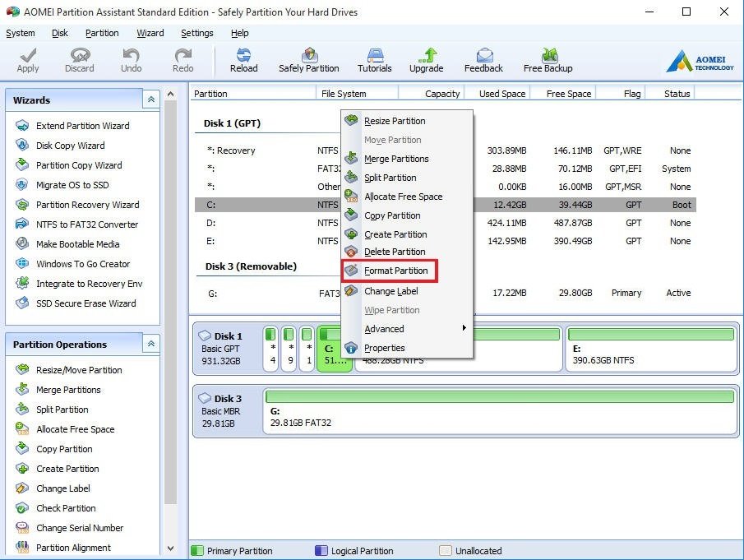744x560 pixels.
Task: Click the File System column header
Action: click(358, 94)
